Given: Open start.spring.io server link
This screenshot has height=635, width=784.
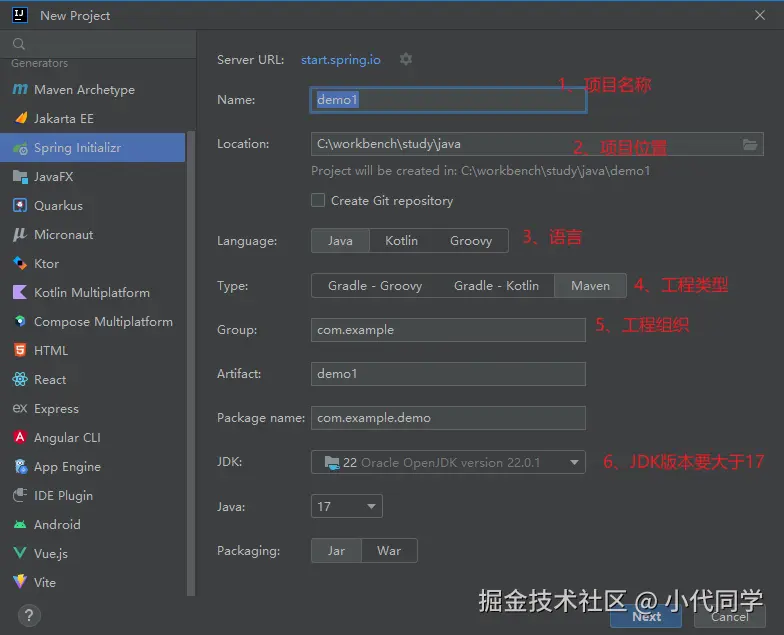Looking at the screenshot, I should (340, 60).
